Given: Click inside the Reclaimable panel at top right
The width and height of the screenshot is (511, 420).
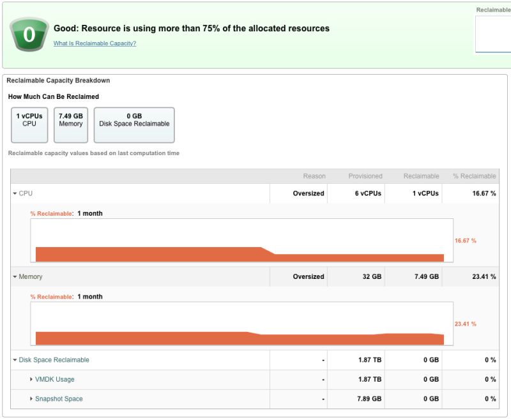Looking at the screenshot, I should 495,32.
